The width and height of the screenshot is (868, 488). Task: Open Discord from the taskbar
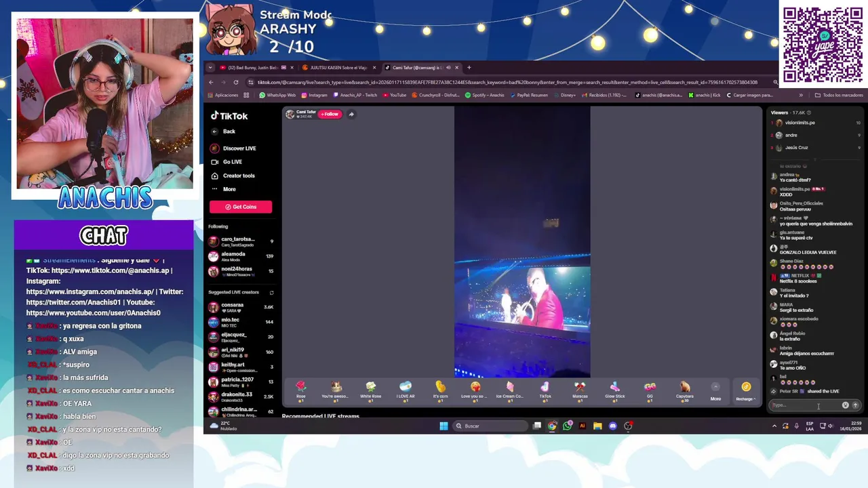tap(612, 426)
